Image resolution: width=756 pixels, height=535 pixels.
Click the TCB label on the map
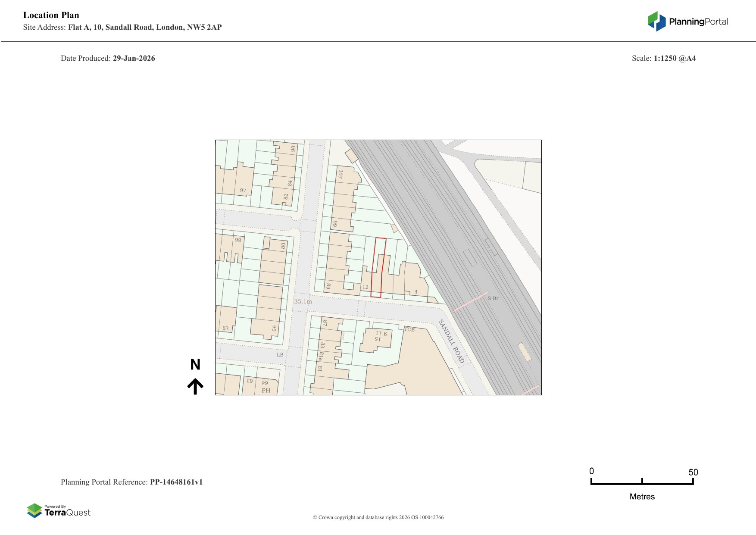click(x=409, y=330)
